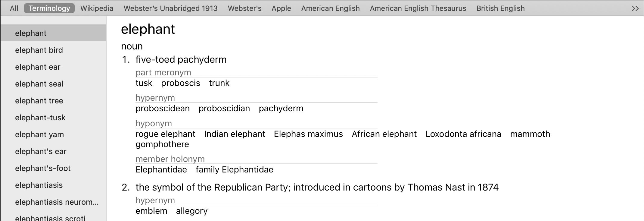Choose 'elephant seal' from word list
644x221 pixels.
pos(39,84)
